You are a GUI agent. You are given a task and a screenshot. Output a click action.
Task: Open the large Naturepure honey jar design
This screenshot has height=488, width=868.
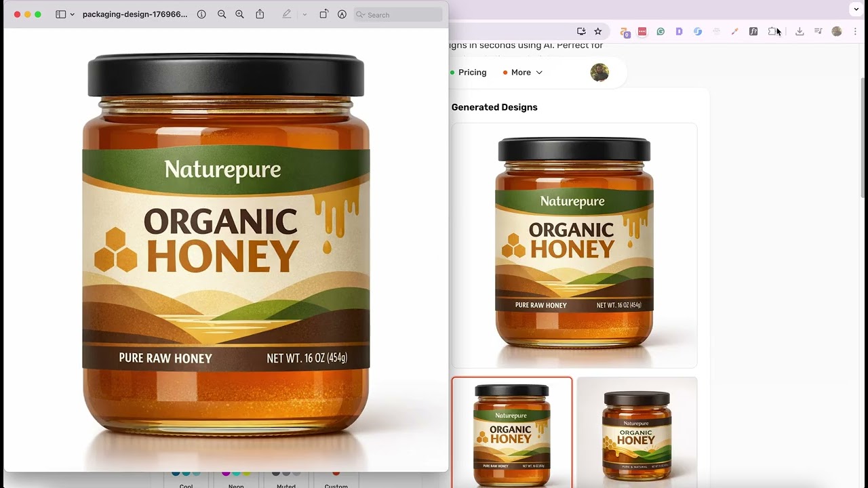click(x=574, y=245)
